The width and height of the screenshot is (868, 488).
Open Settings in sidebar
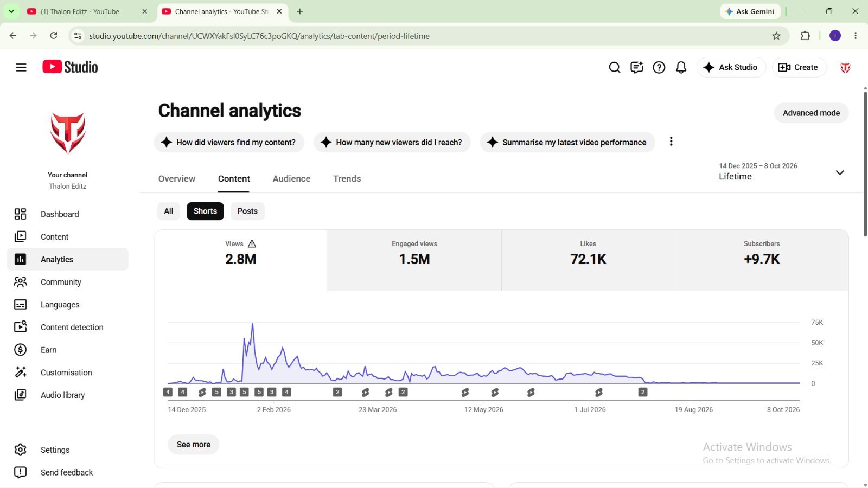click(68, 450)
